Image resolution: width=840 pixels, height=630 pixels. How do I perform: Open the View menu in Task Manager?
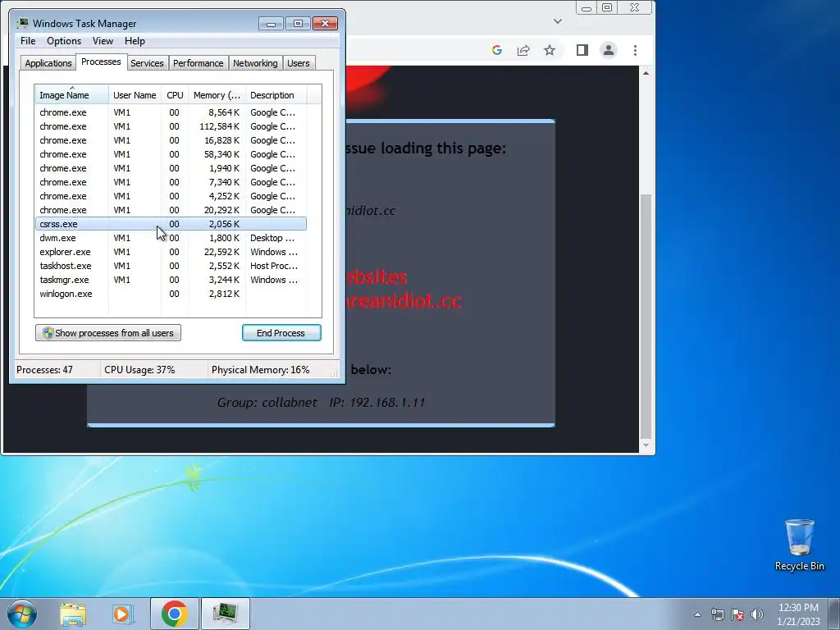pyautogui.click(x=103, y=41)
